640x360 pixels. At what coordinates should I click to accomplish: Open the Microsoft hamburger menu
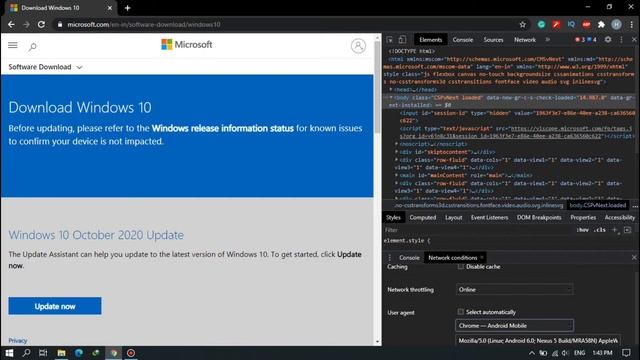[13, 45]
